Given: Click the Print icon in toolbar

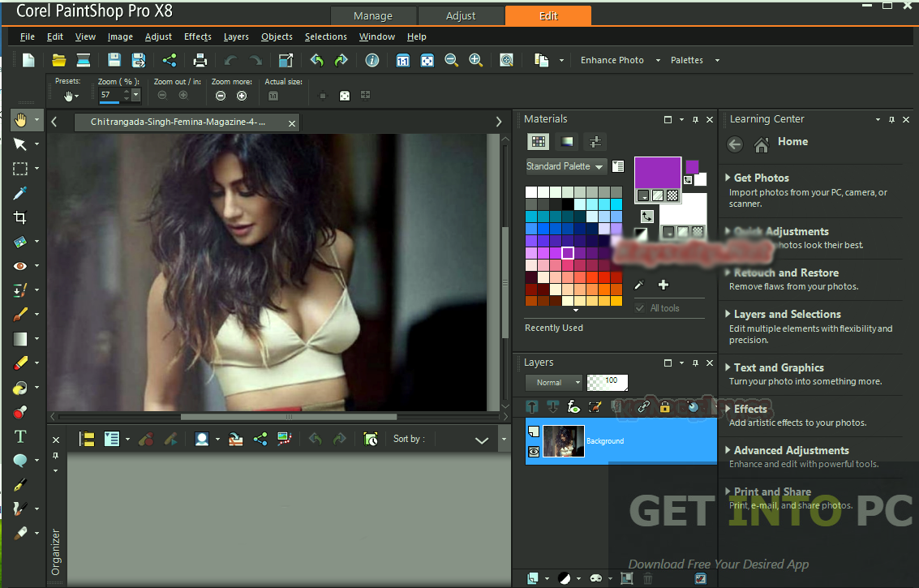Looking at the screenshot, I should coord(200,60).
